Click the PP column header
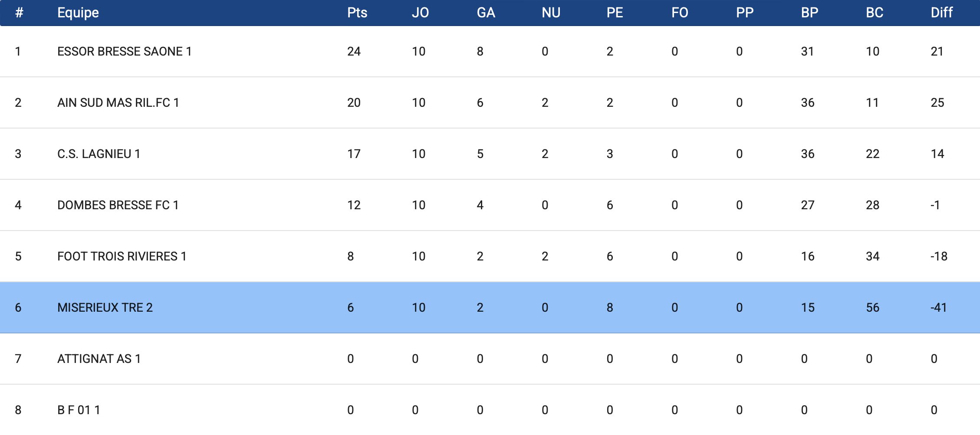Screen dimensions: 980x435 [745, 13]
